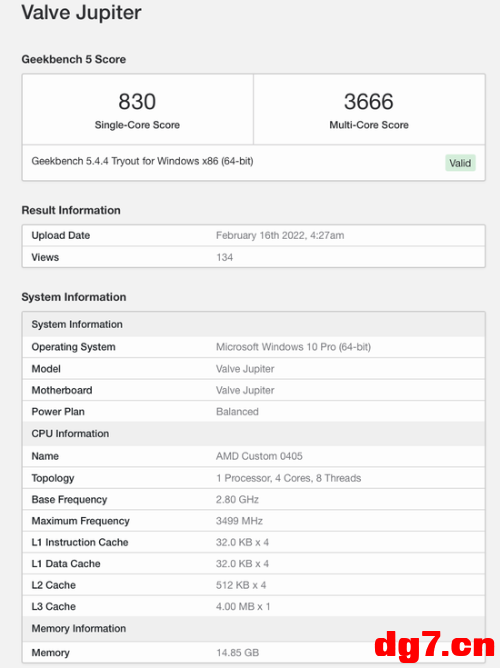Click the Valve Jupiter page title

[x=81, y=12]
